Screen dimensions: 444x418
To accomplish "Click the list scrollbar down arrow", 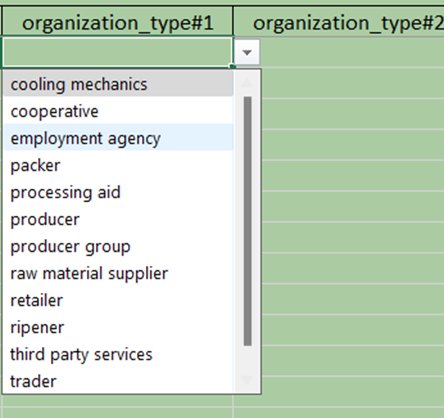I will tap(247, 380).
